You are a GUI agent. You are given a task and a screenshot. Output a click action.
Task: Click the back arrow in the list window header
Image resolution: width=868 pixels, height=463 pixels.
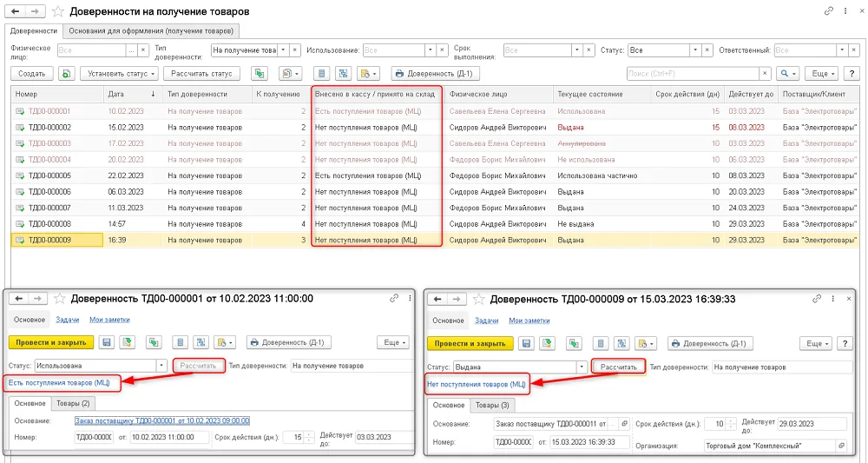[x=16, y=11]
